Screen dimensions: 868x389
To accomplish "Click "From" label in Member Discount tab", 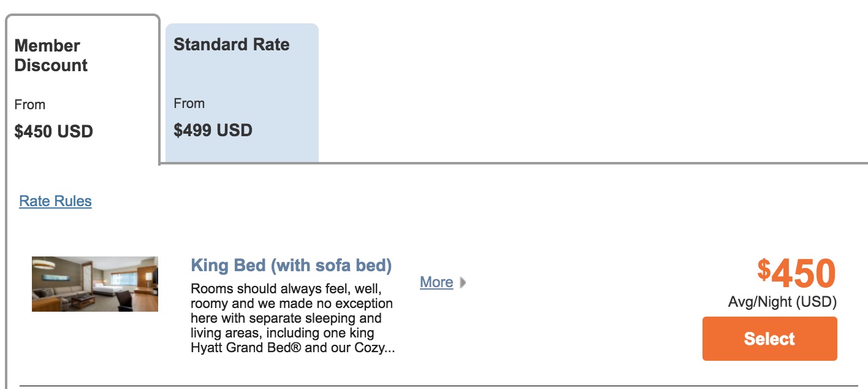I will coord(30,104).
